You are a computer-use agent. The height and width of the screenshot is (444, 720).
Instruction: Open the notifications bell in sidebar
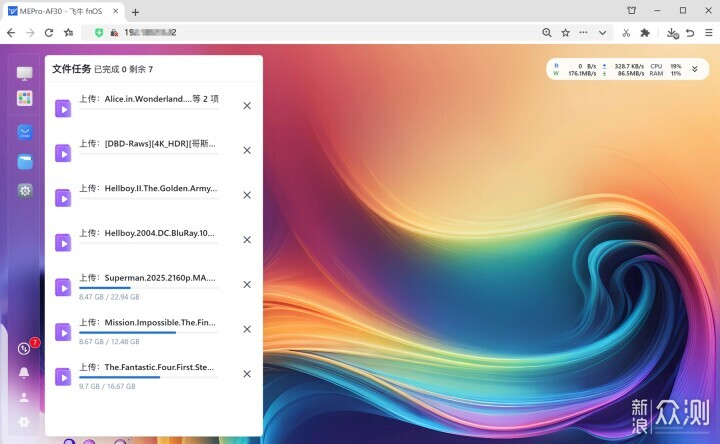(x=24, y=372)
